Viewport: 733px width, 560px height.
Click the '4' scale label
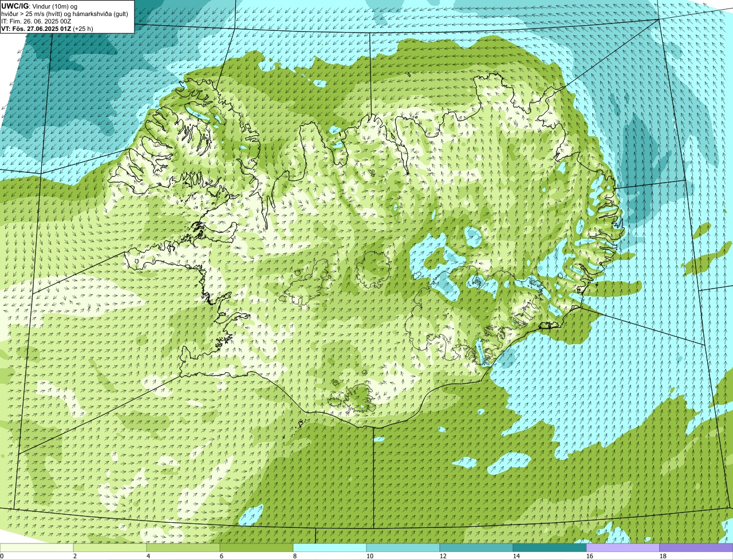148,556
